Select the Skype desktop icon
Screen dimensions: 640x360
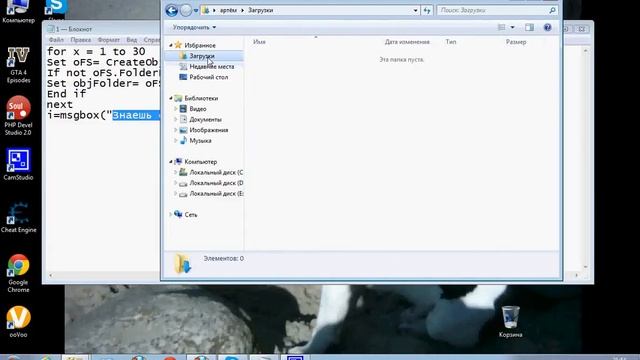pos(56,10)
